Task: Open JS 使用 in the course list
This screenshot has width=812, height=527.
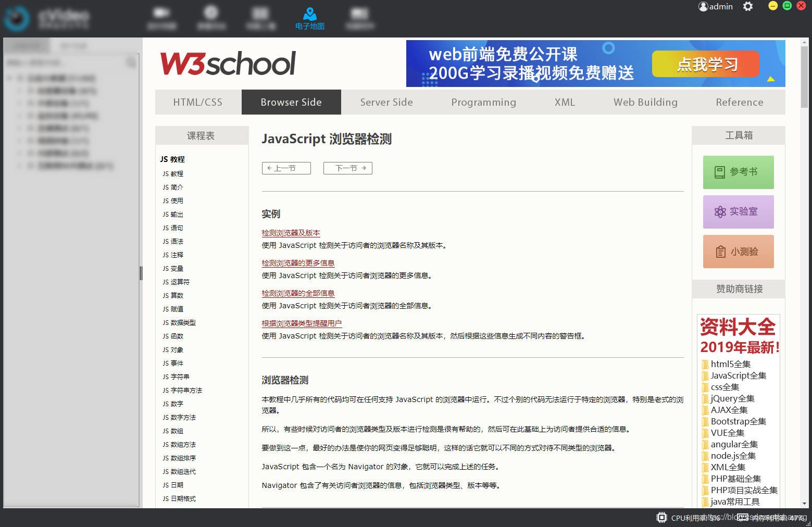Action: point(173,200)
